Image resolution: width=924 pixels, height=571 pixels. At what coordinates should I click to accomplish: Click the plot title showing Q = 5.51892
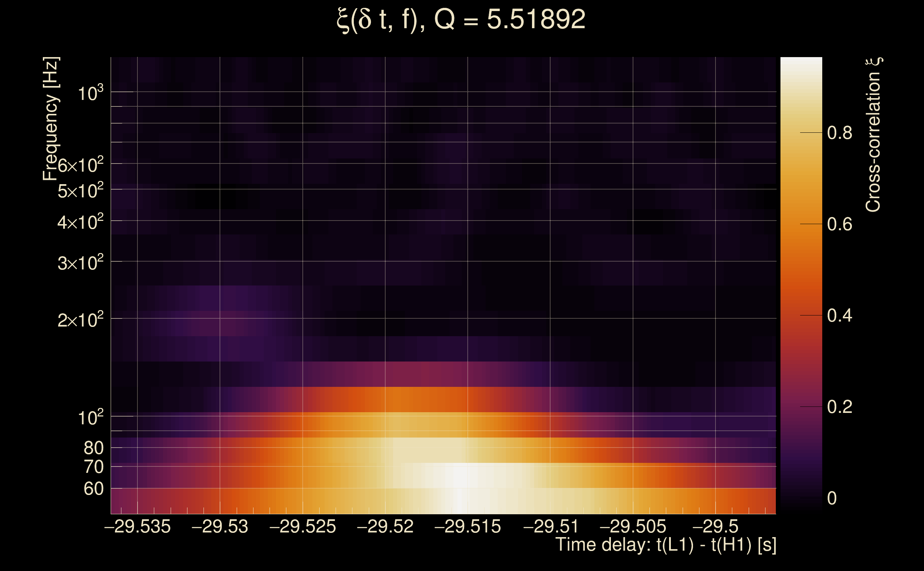point(461,20)
